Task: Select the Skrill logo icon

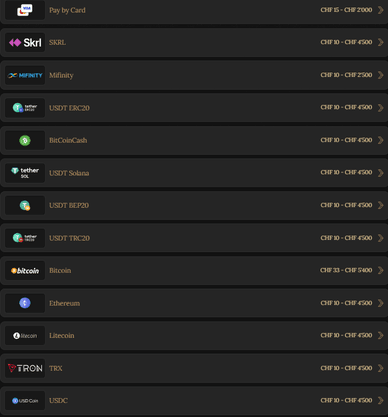Action: [x=25, y=42]
